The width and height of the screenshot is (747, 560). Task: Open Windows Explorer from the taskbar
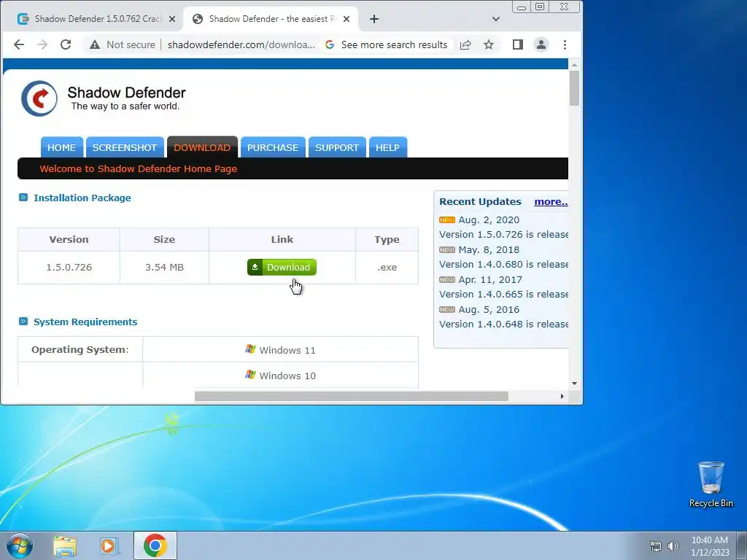[x=65, y=546]
